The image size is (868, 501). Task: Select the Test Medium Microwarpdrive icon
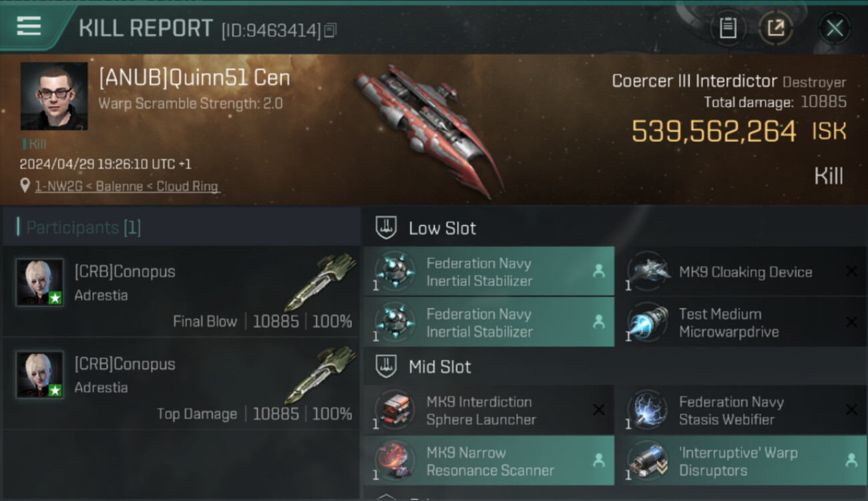pos(648,323)
